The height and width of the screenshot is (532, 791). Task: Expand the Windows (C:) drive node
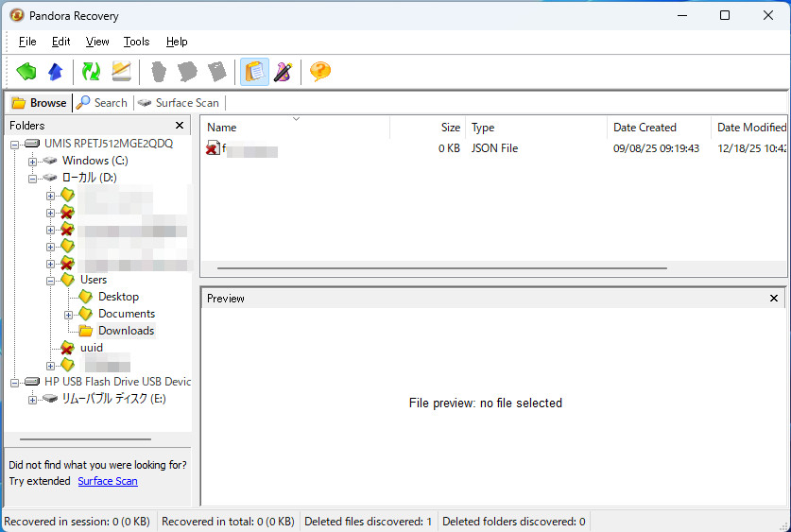33,161
